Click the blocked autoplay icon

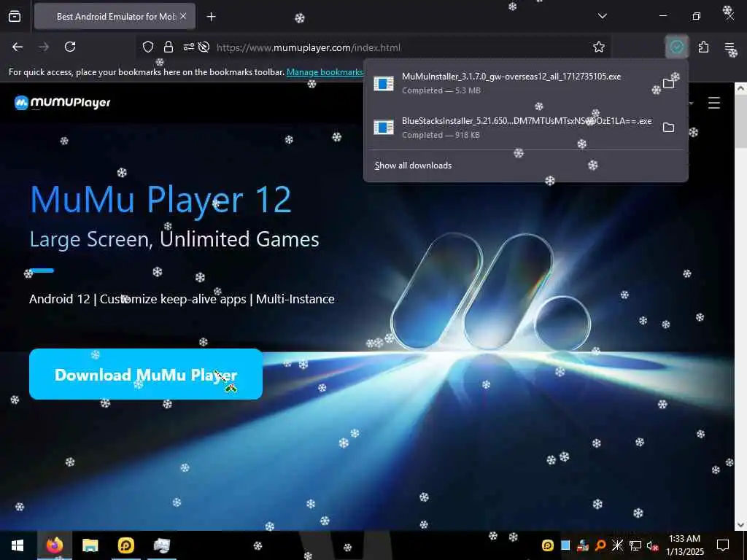[204, 47]
